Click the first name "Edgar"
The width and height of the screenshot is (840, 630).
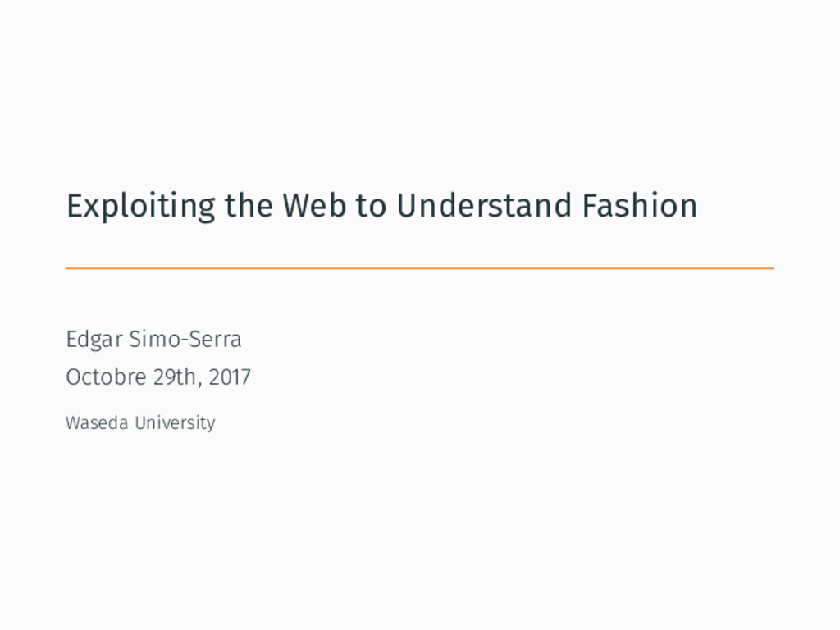click(94, 340)
